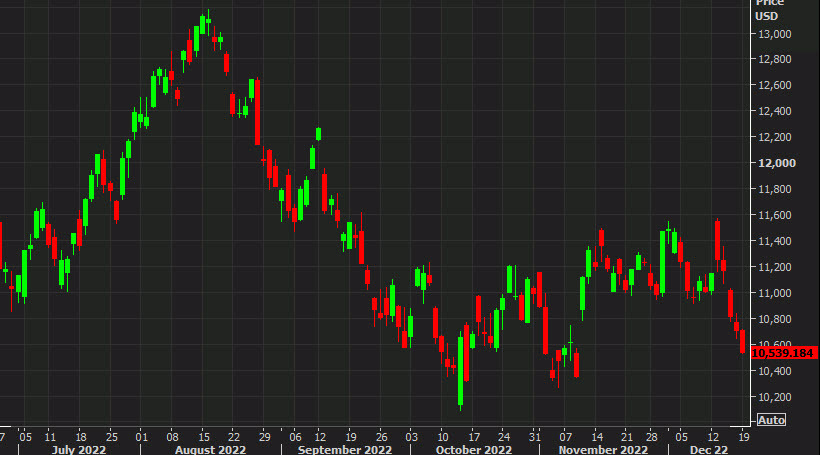Viewport: 820px width, 455px height.
Task: Click the October 2022 month label
Action: [x=474, y=450]
